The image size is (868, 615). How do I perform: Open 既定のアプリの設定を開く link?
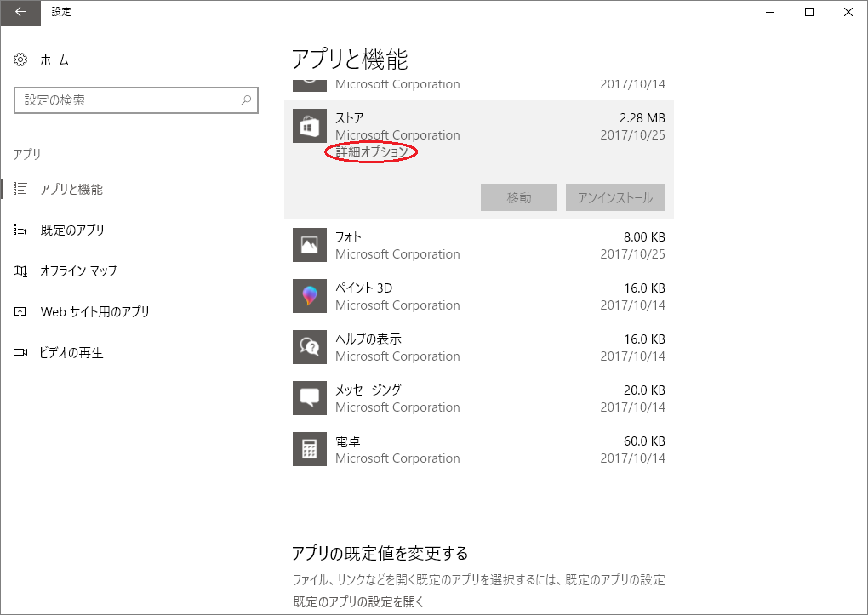pos(358,601)
